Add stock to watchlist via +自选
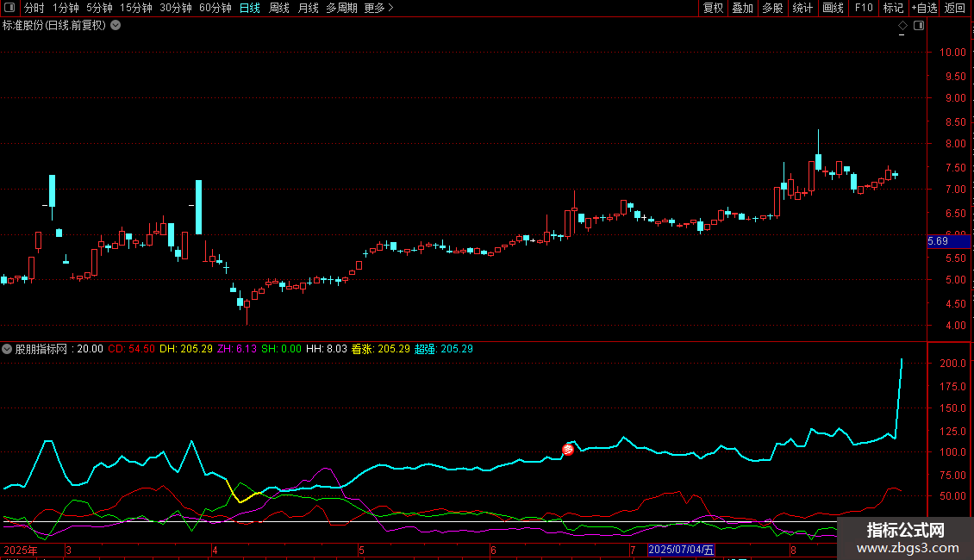 click(924, 8)
